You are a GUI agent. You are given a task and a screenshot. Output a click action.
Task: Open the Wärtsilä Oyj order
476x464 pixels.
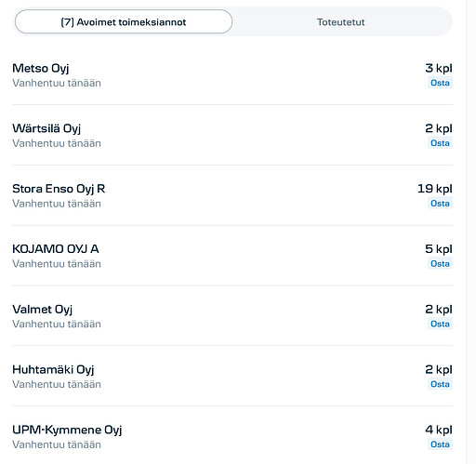point(232,136)
